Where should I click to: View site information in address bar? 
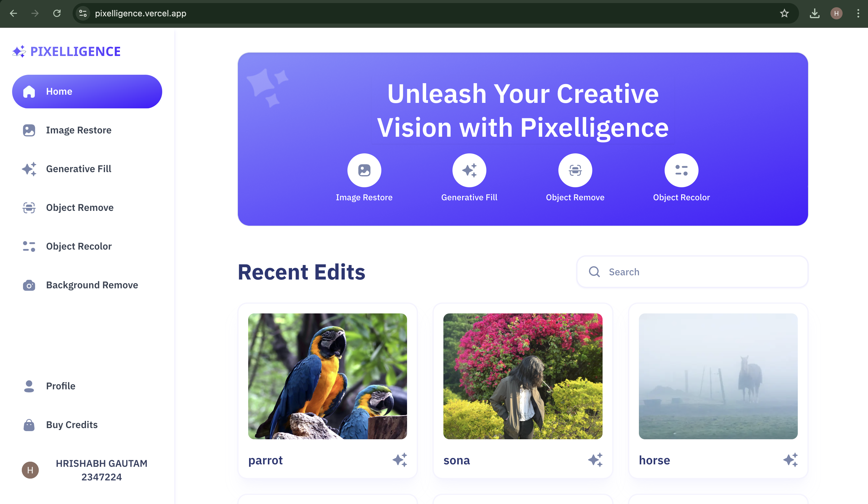coord(83,13)
